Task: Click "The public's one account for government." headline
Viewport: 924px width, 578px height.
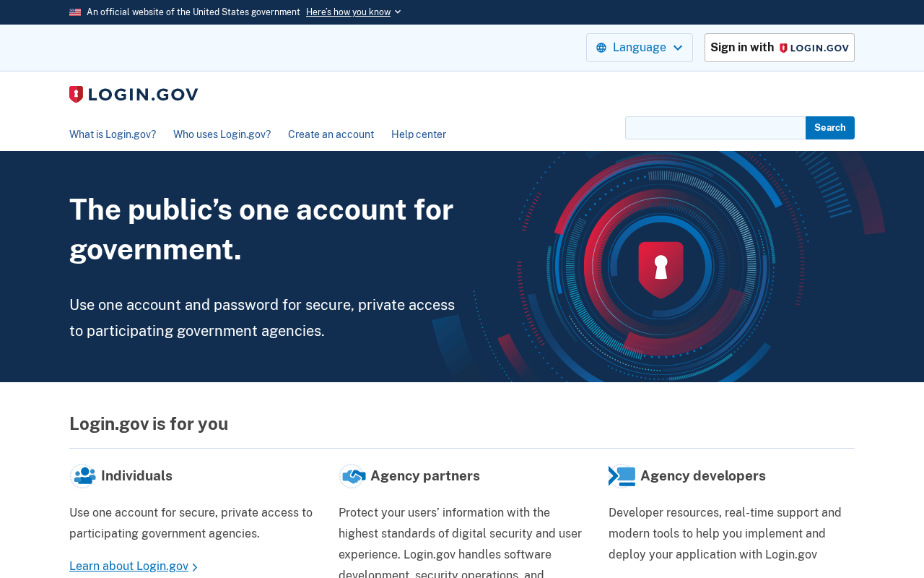Action: click(x=261, y=229)
